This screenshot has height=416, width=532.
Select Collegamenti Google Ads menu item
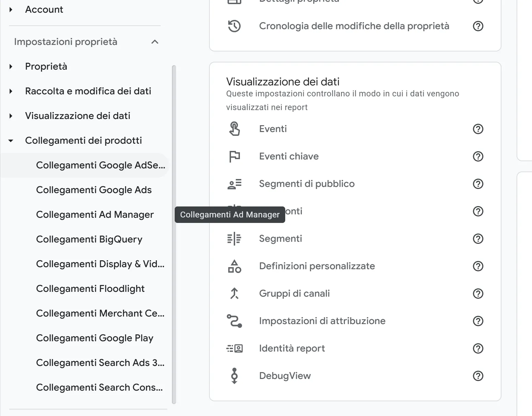click(x=94, y=190)
